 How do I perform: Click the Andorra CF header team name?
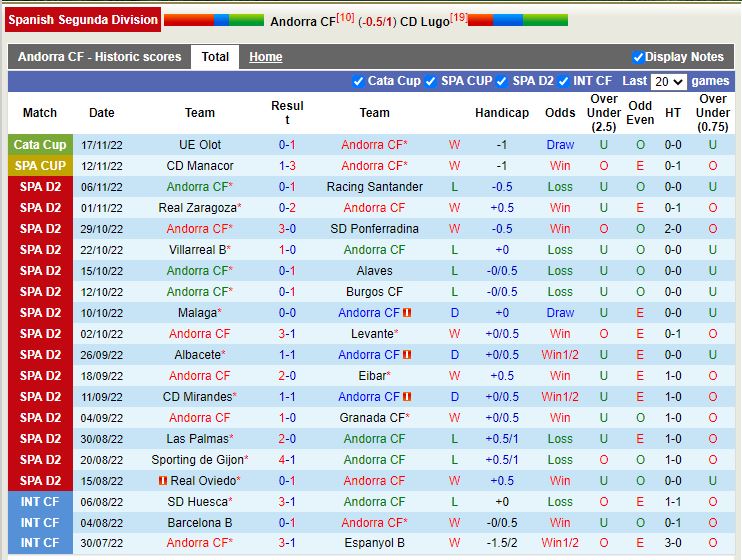pos(303,22)
